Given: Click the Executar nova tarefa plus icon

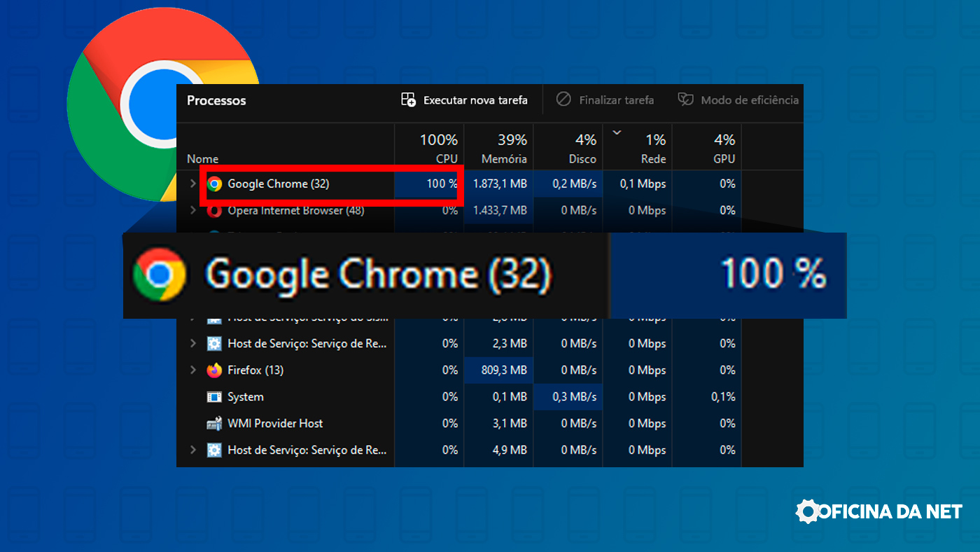Looking at the screenshot, I should click(407, 99).
